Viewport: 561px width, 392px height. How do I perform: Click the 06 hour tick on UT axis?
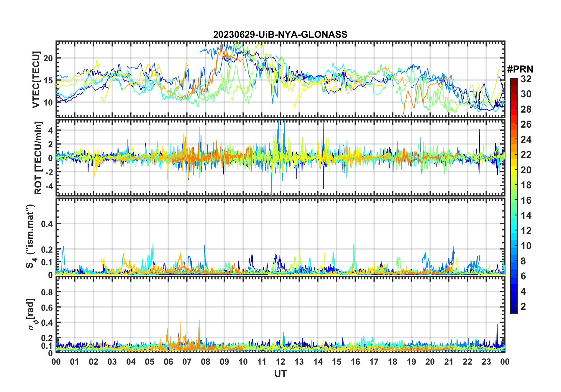[x=168, y=362]
